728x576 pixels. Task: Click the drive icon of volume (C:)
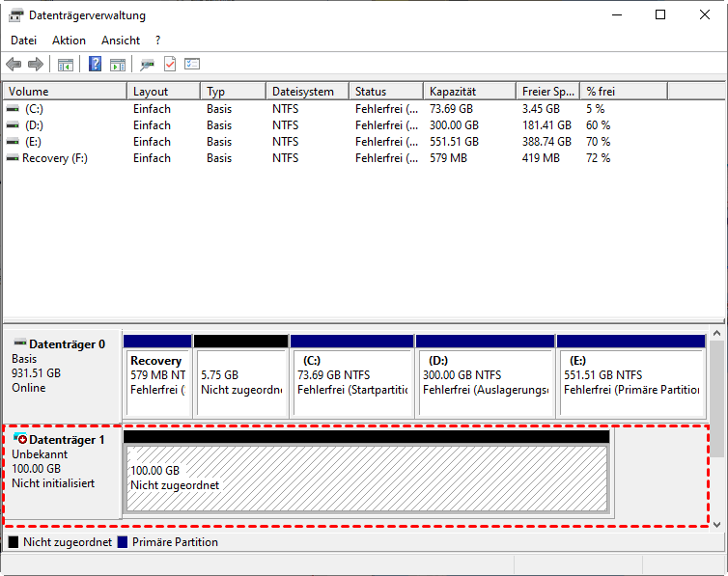pyautogui.click(x=13, y=108)
